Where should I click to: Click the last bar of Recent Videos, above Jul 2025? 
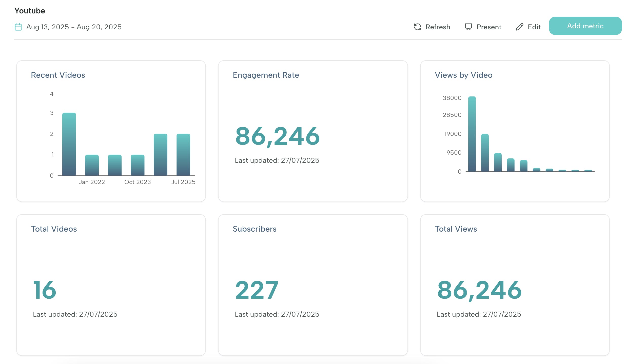(x=183, y=154)
